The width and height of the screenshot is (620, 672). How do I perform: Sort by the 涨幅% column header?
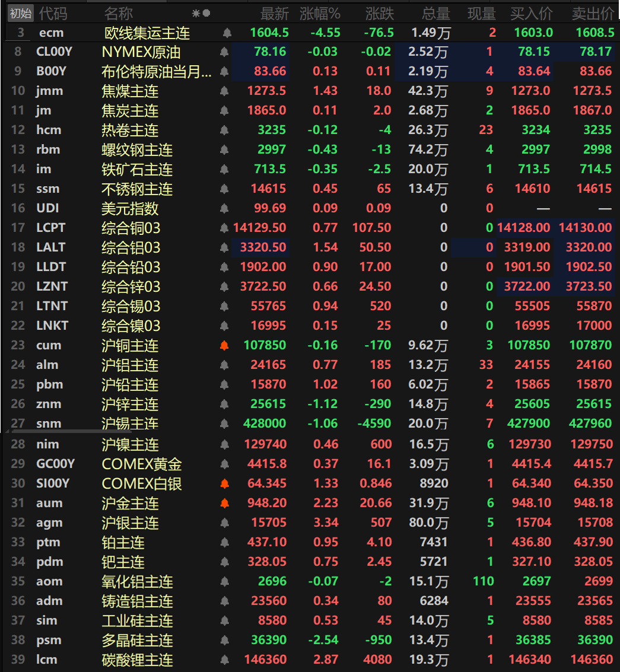point(320,14)
